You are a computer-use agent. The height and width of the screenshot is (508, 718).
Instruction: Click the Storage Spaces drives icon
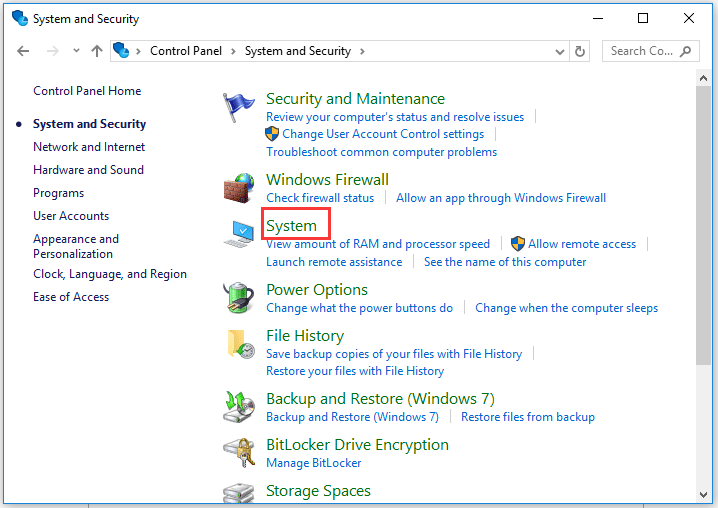239,493
